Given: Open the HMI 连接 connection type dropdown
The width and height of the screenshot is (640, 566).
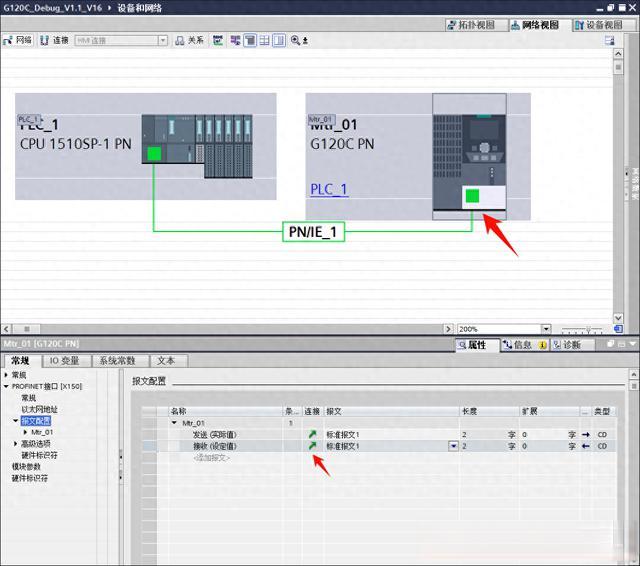Looking at the screenshot, I should pyautogui.click(x=162, y=40).
